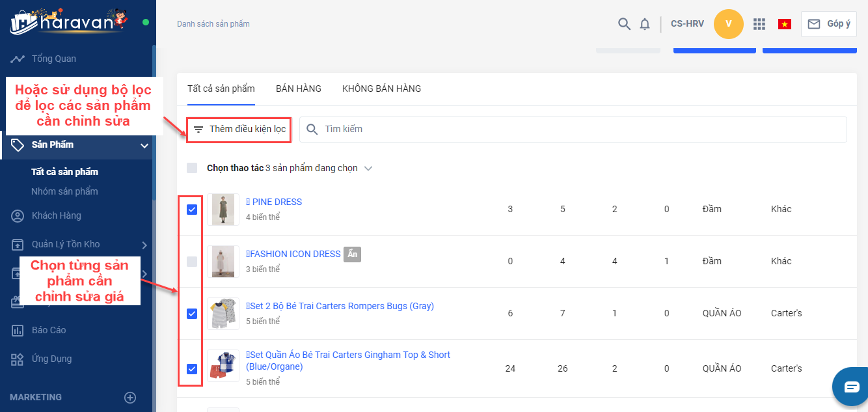Click the search magnifier icon in header
868x412 pixels.
point(624,24)
